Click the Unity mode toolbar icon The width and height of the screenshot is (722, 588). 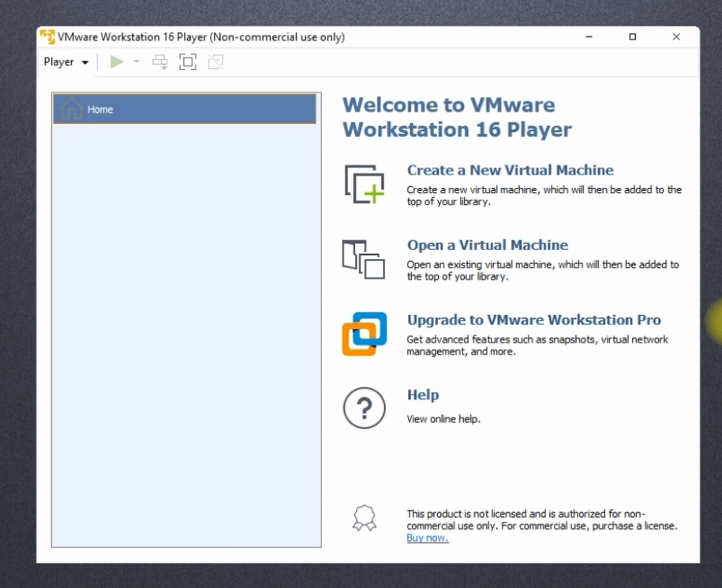(215, 62)
